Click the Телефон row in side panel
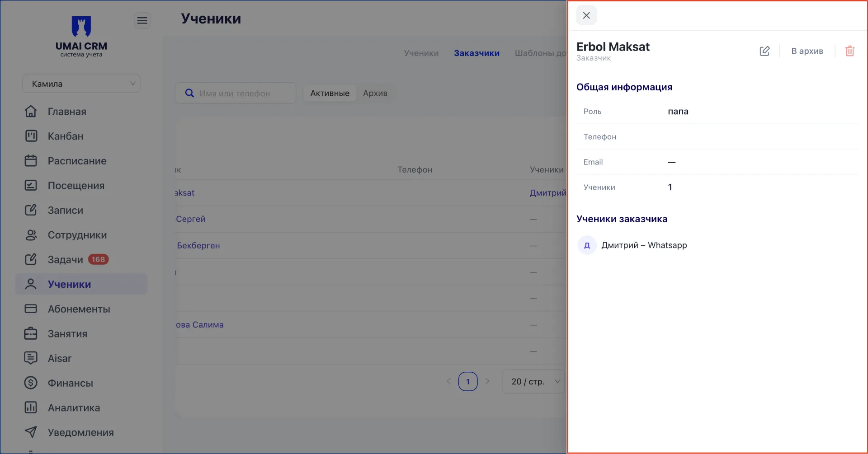 point(718,137)
